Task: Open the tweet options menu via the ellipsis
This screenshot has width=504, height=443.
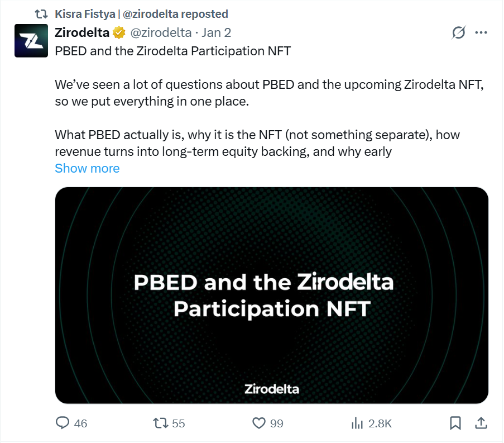Action: point(481,33)
